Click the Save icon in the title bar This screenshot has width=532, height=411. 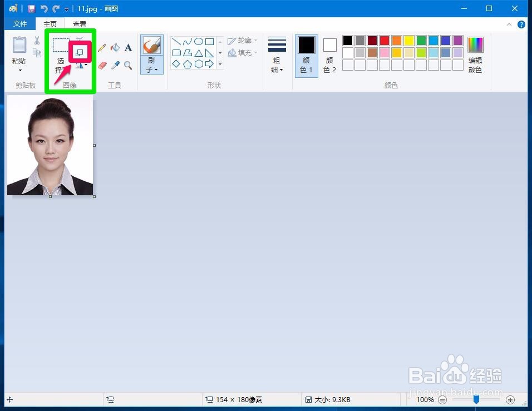[32, 8]
